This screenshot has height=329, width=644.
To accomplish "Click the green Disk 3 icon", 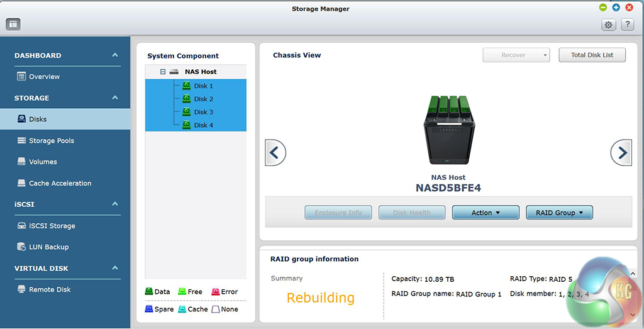I will [186, 111].
